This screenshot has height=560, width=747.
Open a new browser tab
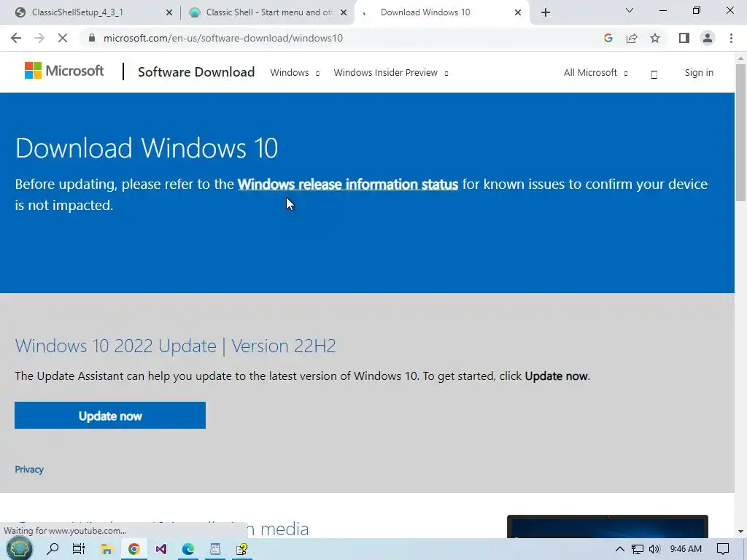point(546,12)
